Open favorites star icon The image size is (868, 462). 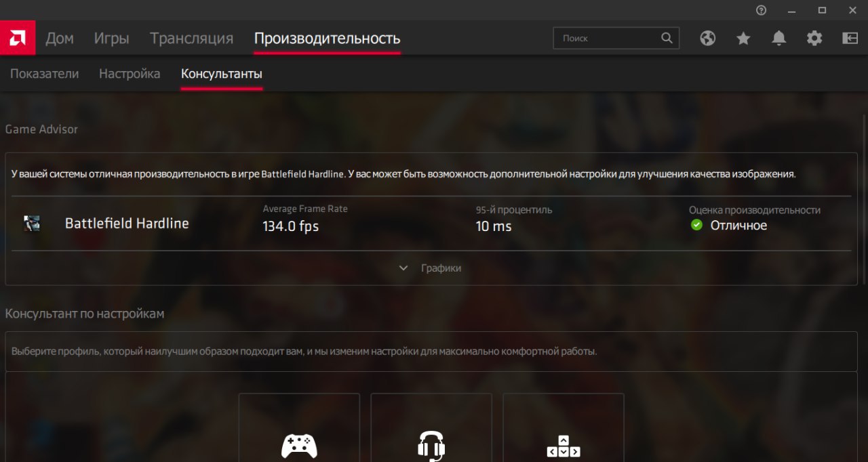click(x=743, y=38)
